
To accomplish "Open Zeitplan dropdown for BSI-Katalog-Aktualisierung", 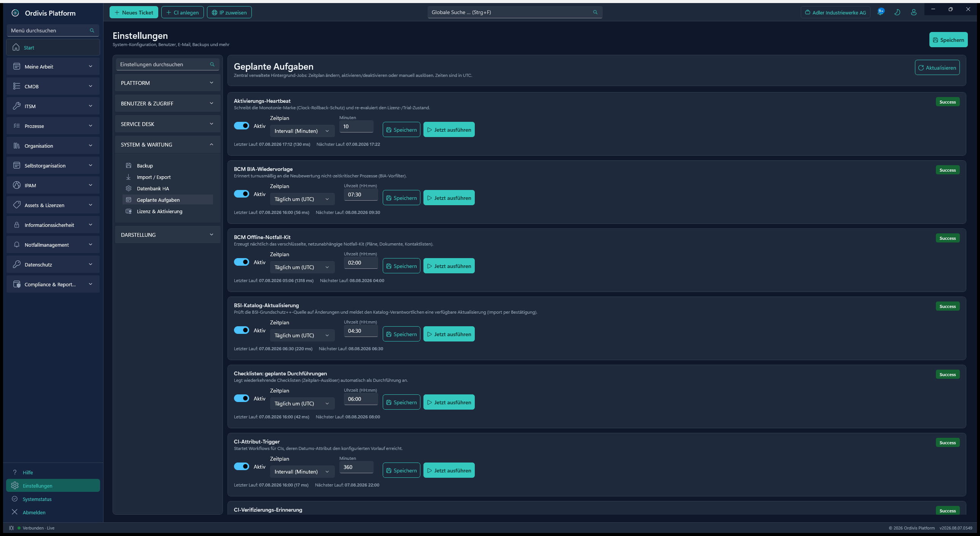I will [302, 335].
